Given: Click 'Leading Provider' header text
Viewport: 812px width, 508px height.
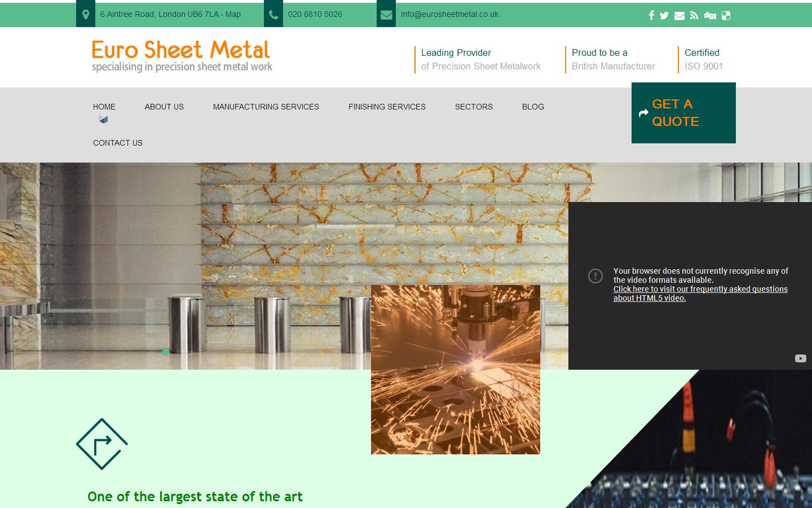Looking at the screenshot, I should coord(456,52).
